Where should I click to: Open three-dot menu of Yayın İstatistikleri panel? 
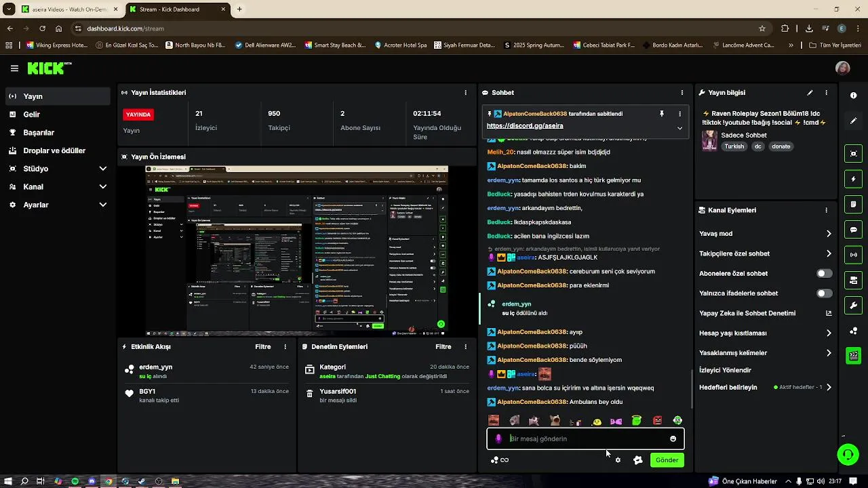point(465,93)
